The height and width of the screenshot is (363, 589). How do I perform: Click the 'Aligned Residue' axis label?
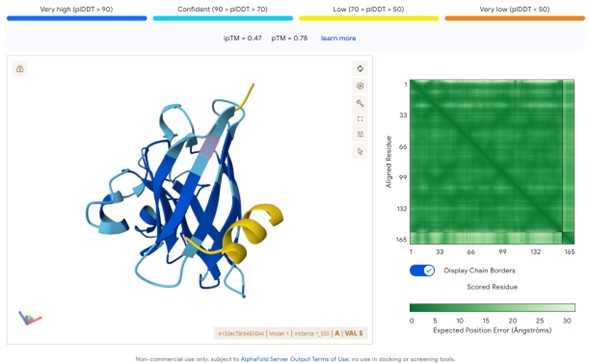[x=389, y=162]
